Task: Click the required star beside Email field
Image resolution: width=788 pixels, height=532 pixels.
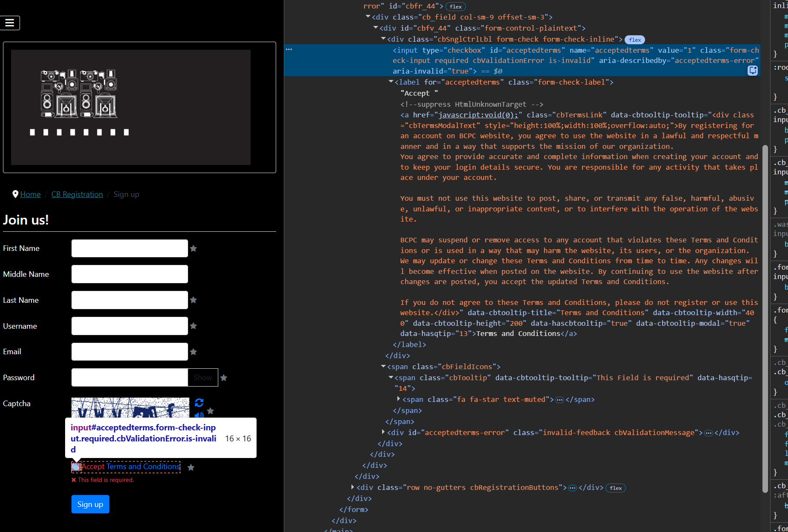Action: pos(194,352)
